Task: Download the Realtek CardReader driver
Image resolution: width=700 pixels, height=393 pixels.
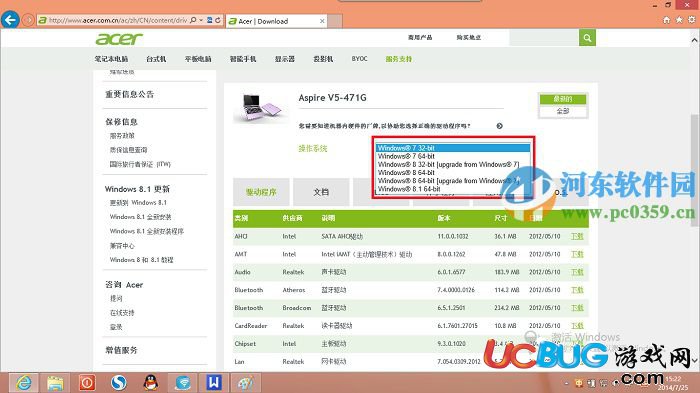Action: pos(577,326)
